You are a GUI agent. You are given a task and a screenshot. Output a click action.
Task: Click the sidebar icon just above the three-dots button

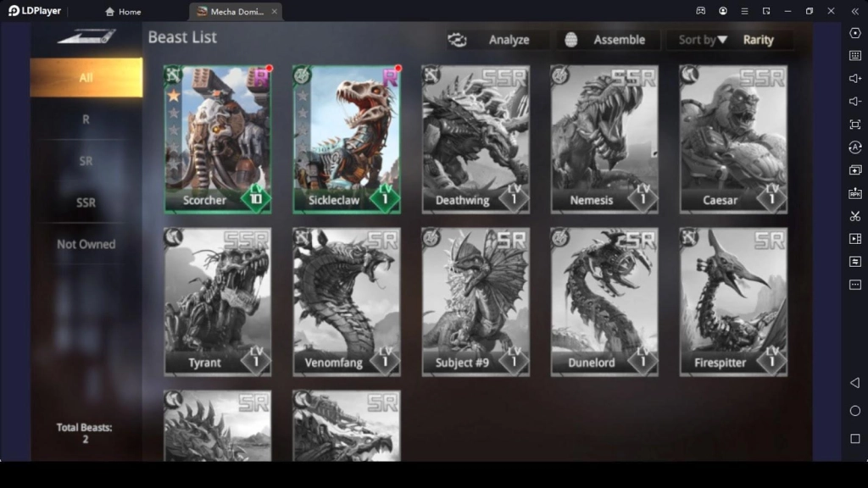click(855, 261)
